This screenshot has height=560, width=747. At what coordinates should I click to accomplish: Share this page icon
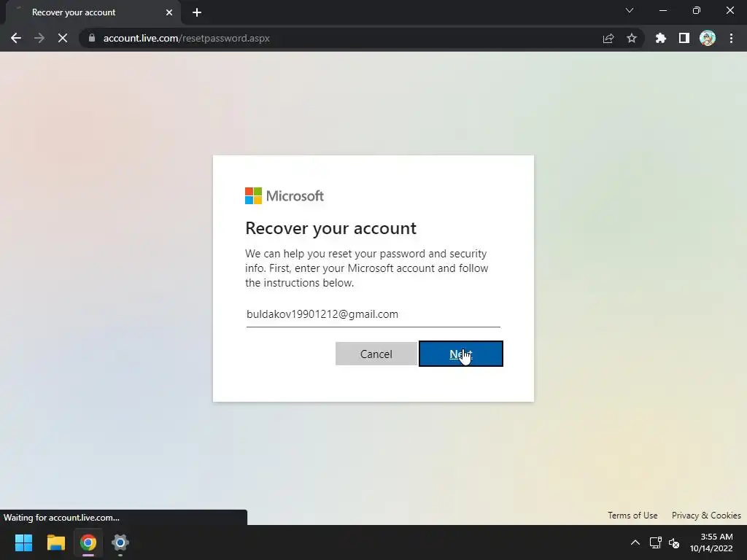[x=608, y=38]
